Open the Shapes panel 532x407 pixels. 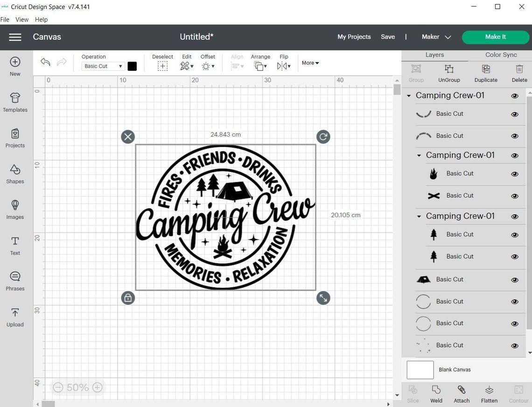coord(14,174)
